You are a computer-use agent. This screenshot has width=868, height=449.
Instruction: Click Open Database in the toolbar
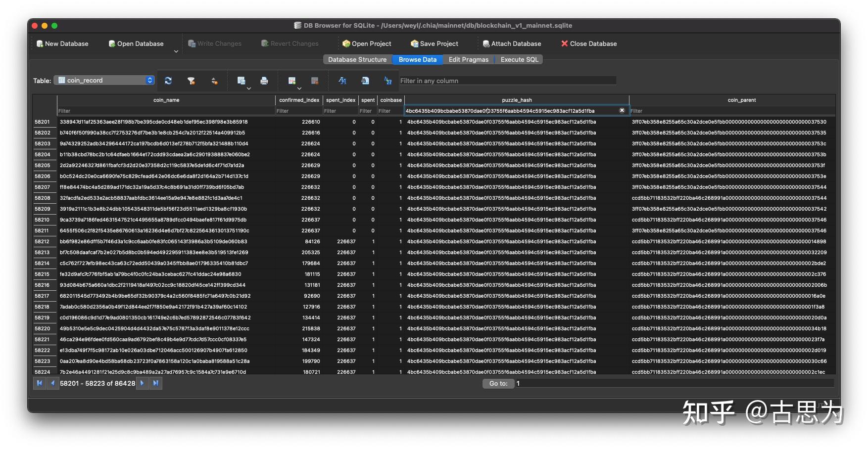(136, 44)
